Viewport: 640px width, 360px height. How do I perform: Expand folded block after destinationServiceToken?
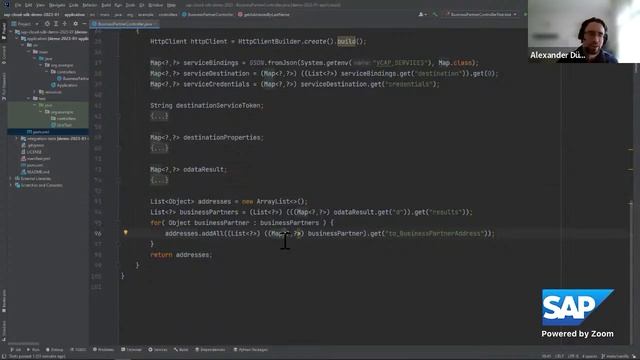coord(159,116)
